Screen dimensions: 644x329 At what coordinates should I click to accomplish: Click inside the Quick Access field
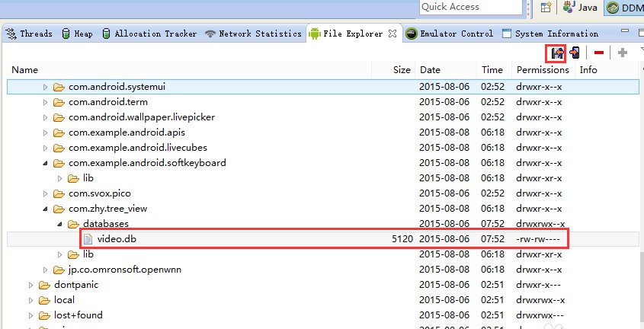pos(471,7)
